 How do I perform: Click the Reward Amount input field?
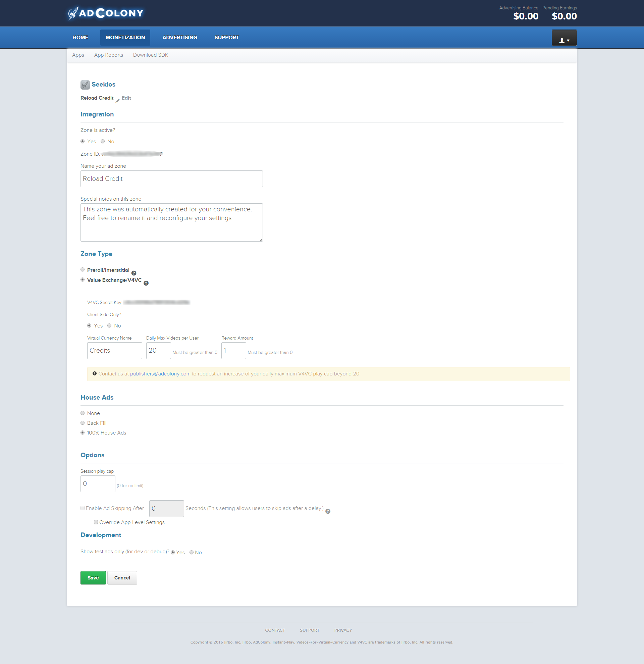click(233, 350)
